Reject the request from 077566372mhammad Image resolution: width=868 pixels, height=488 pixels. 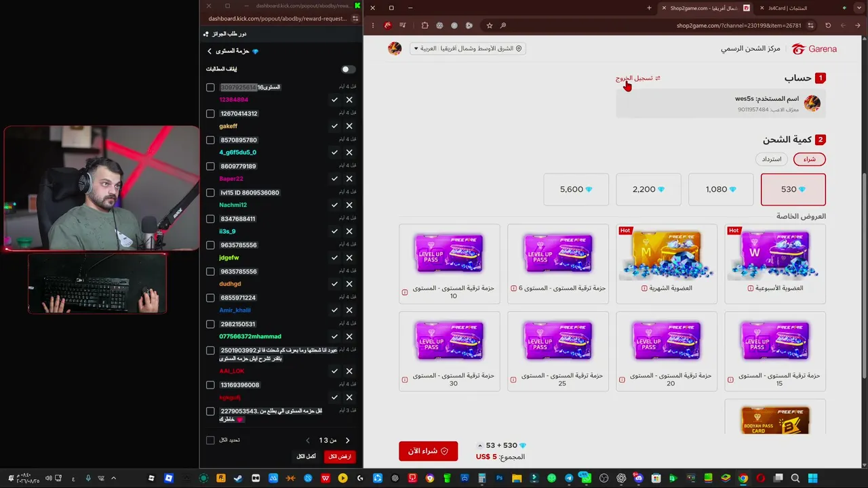(x=349, y=336)
